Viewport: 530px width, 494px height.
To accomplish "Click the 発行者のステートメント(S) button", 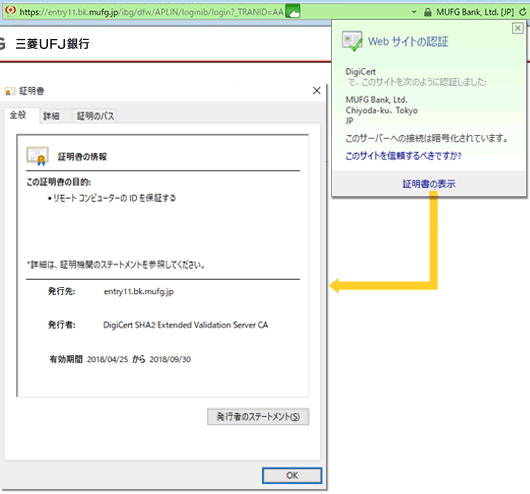I will tap(258, 417).
